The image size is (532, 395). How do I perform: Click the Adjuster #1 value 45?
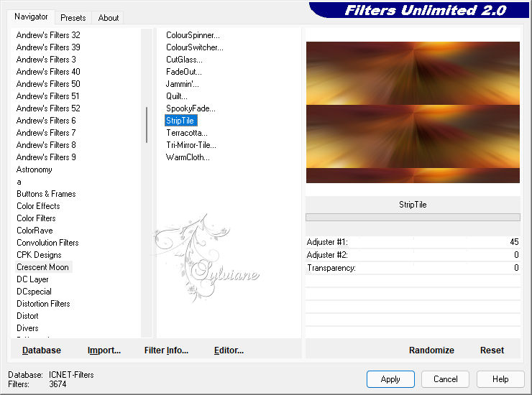(514, 242)
